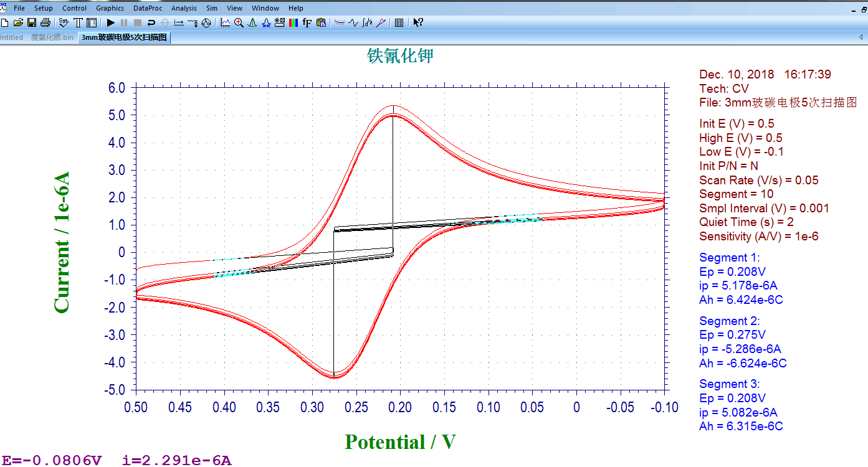This screenshot has width=868, height=467.
Task: Click the plot title 铁氰化钾
Action: coord(400,55)
